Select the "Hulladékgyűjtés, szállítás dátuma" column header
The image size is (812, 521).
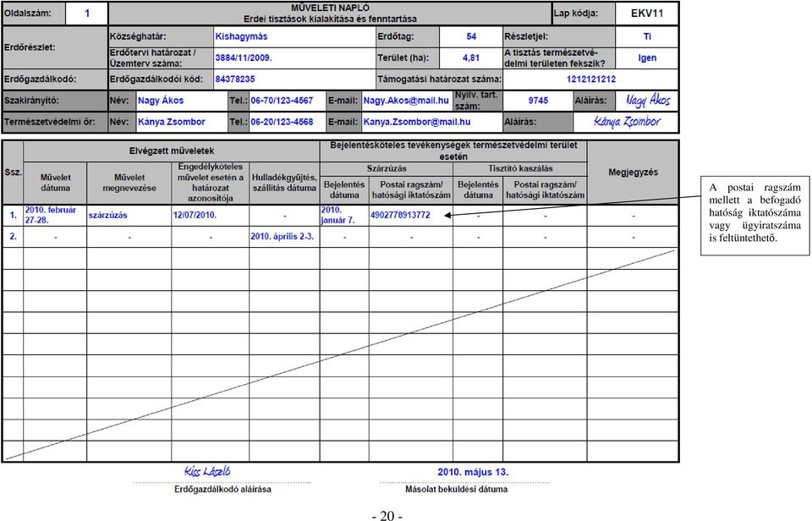click(x=284, y=183)
